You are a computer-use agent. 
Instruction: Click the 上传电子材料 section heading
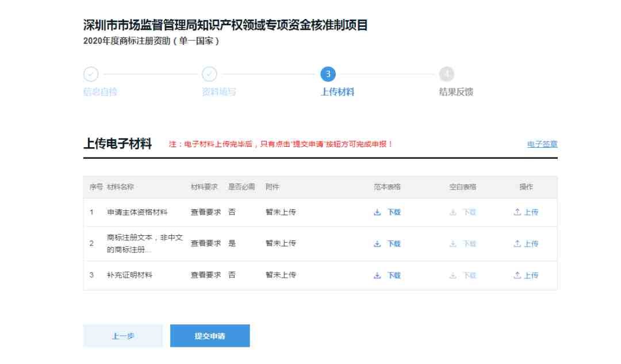[x=118, y=144]
